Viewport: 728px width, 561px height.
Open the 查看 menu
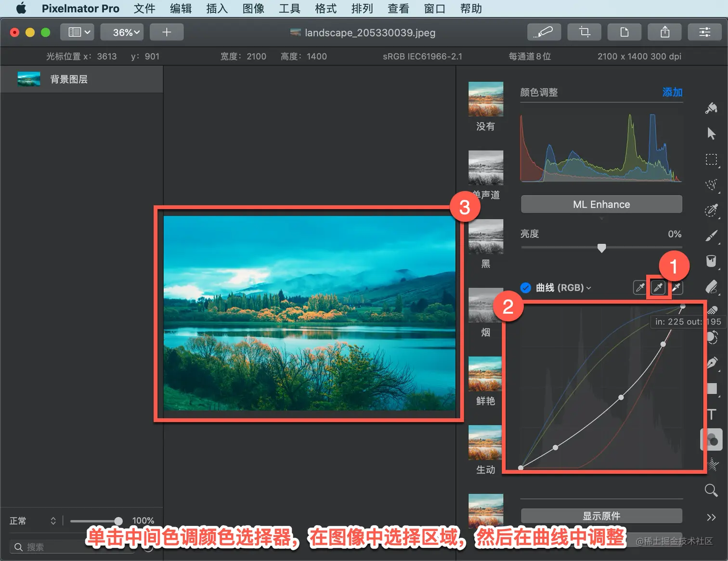398,9
